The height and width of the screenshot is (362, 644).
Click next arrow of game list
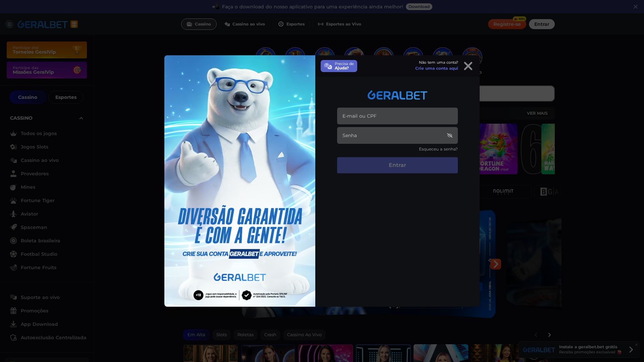click(x=549, y=335)
